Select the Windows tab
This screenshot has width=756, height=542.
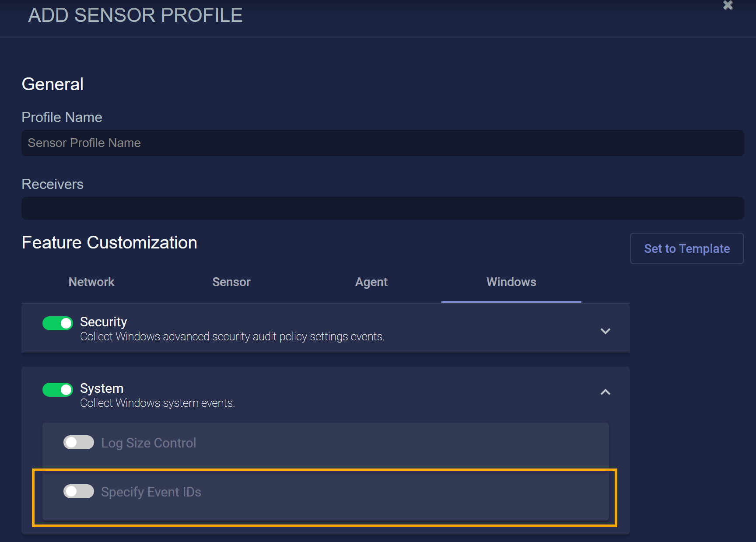pos(511,282)
